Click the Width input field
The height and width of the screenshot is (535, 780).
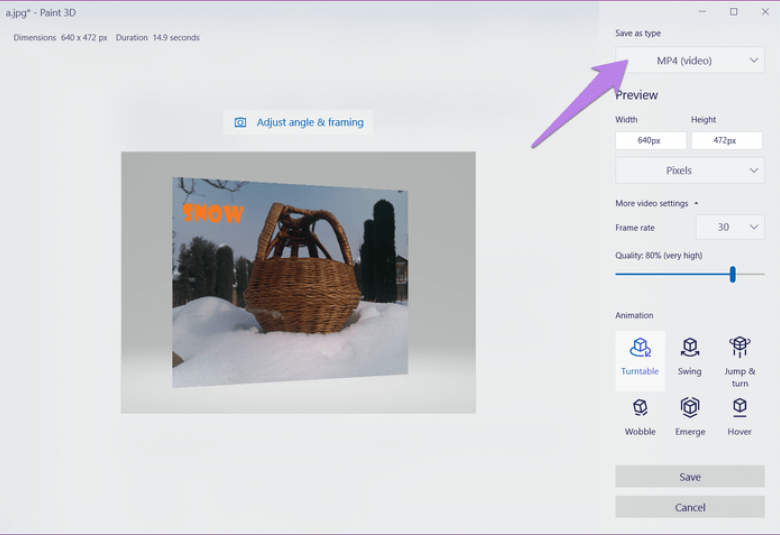coord(651,141)
